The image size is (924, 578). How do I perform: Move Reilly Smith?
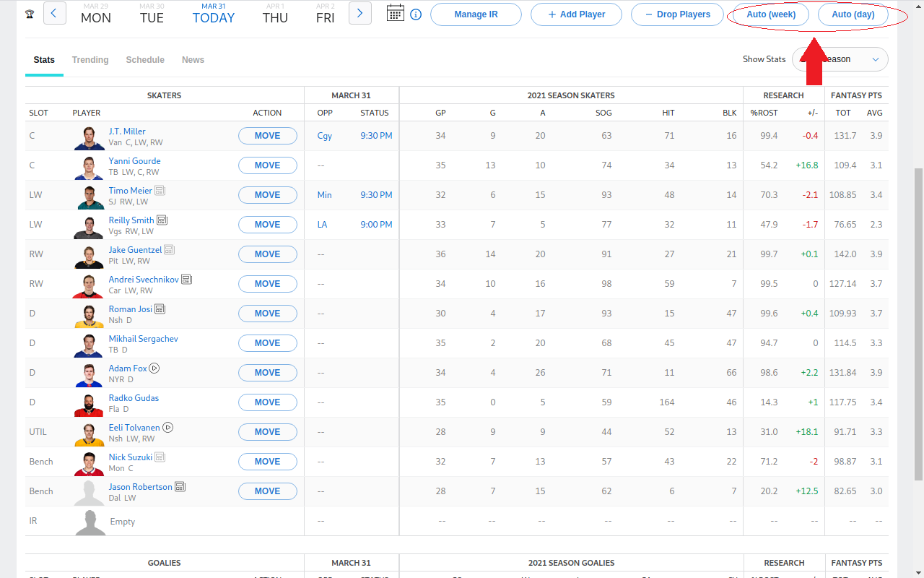[x=268, y=225]
